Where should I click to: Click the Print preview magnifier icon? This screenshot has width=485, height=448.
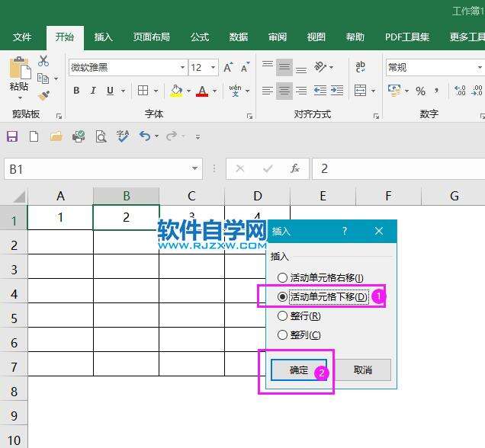[101, 136]
